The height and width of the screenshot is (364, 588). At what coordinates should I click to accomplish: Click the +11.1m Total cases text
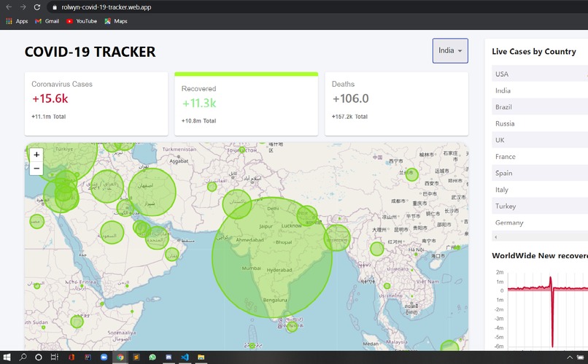(48, 117)
